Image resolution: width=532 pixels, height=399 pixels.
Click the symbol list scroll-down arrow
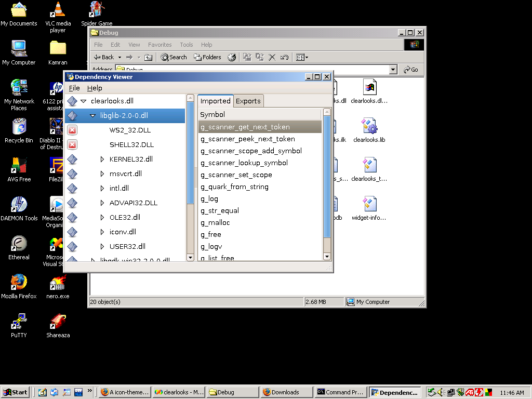tap(327, 256)
